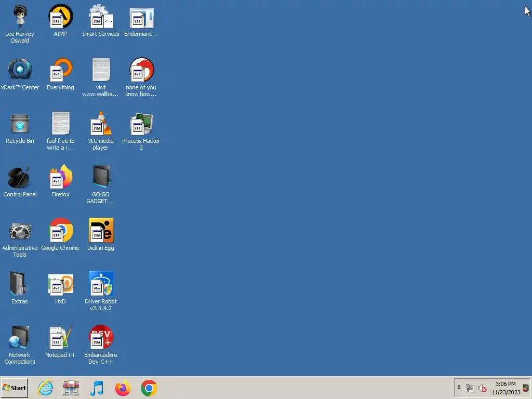Click the muted volume tray icon
Screen dimensions: 532x399
point(483,388)
